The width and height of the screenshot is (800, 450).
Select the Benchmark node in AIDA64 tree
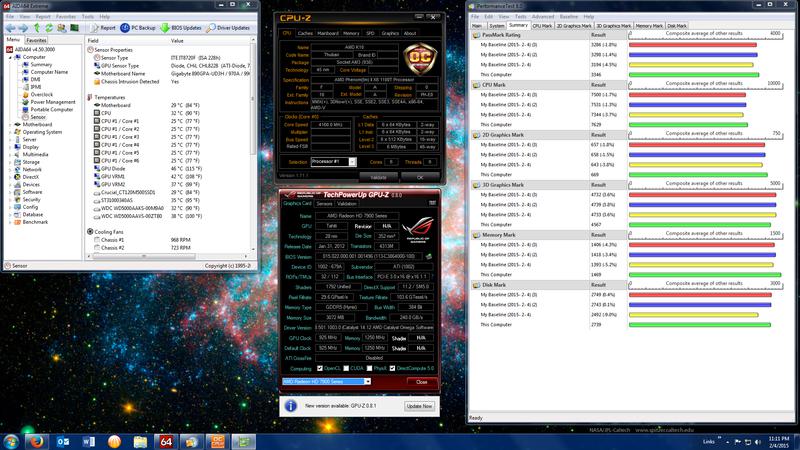[35, 222]
